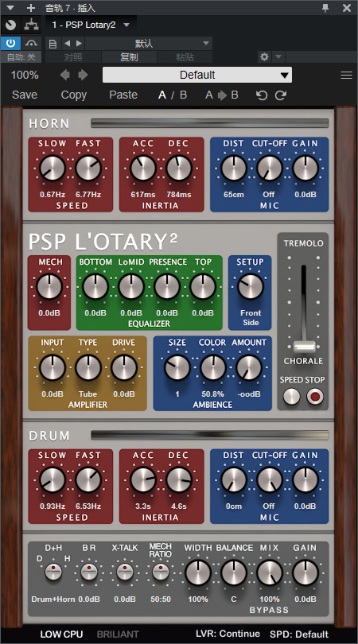Click the amplifier TYPE Tube knob
Viewport: 358px width, 644px height.
click(x=88, y=367)
